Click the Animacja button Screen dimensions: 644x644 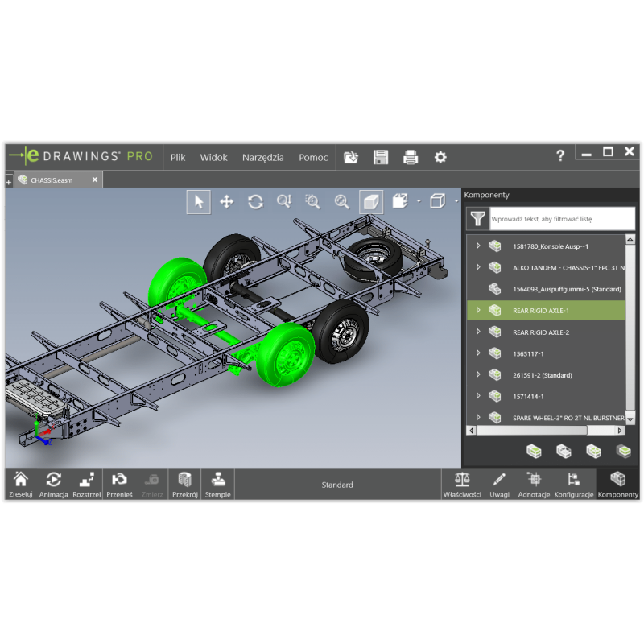point(53,485)
